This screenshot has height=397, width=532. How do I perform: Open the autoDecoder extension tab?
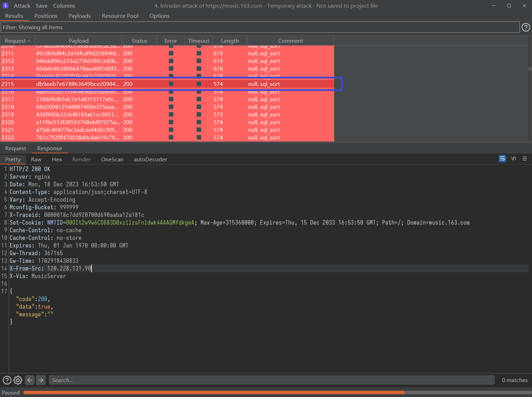coord(150,160)
